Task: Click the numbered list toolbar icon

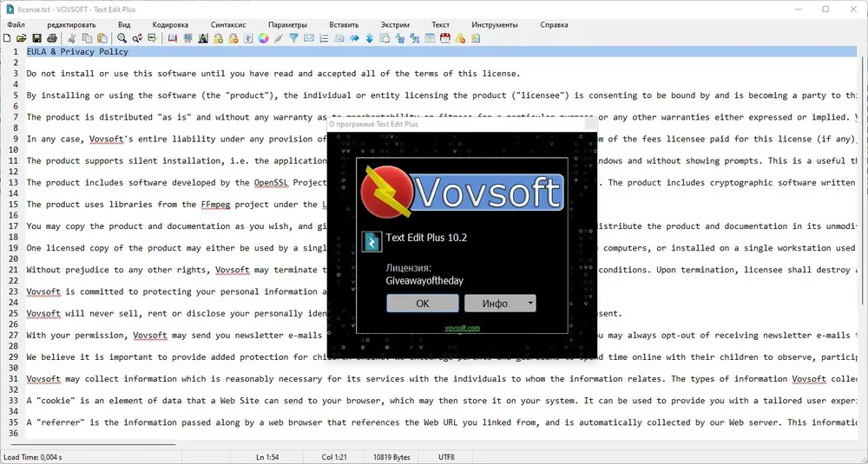Action: click(324, 38)
